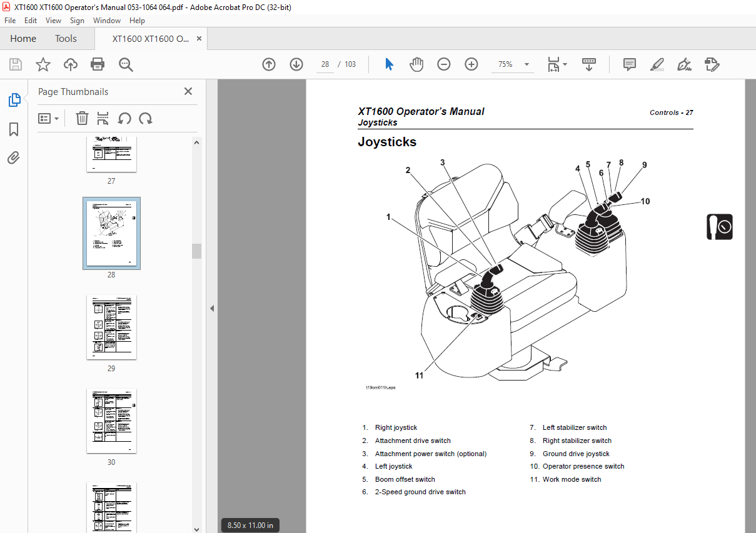Click 'Right joystick' legend entry

pyautogui.click(x=396, y=427)
